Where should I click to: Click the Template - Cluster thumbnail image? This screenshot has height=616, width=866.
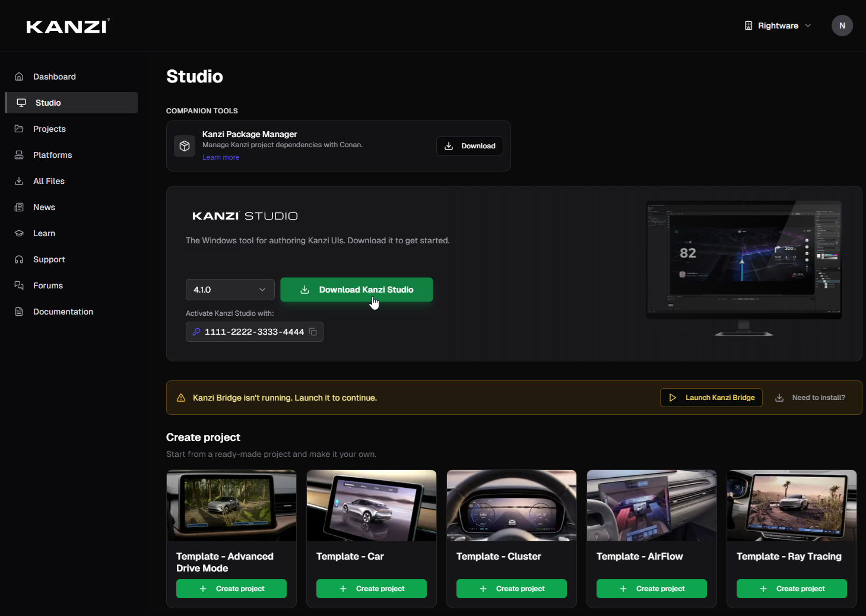512,506
